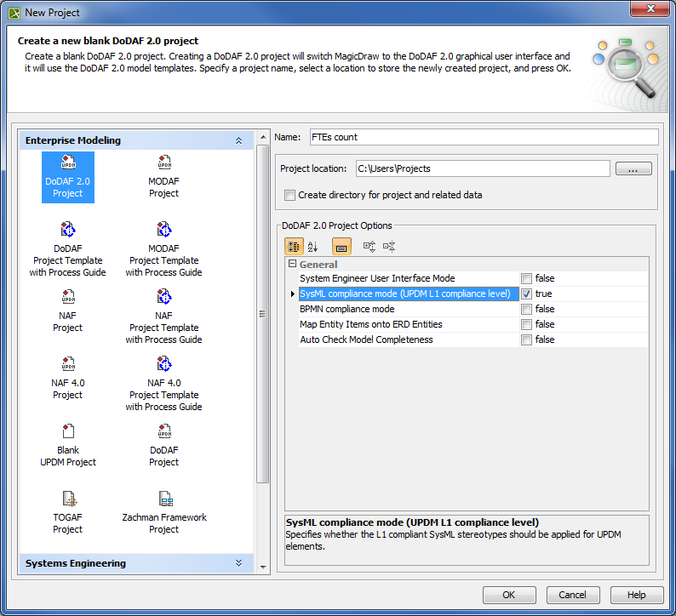Viewport: 676px width, 616px height.
Task: Click the Cancel button
Action: click(x=573, y=595)
